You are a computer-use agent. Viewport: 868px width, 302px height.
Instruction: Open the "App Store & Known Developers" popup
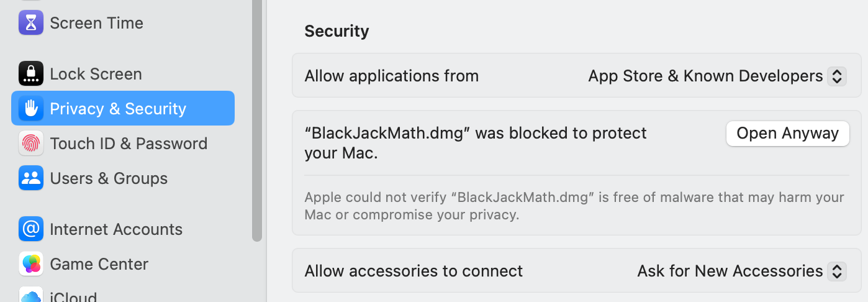(x=705, y=76)
